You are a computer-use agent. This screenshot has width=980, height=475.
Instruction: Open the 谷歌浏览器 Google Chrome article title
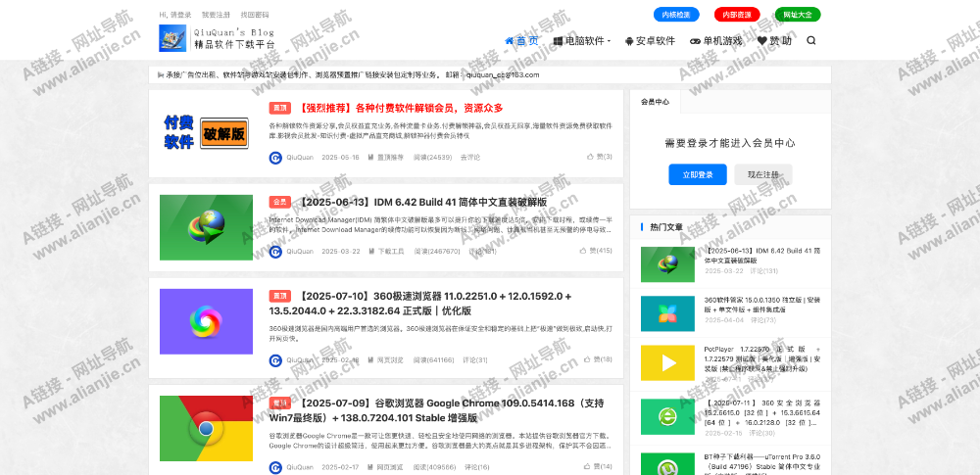coord(437,410)
